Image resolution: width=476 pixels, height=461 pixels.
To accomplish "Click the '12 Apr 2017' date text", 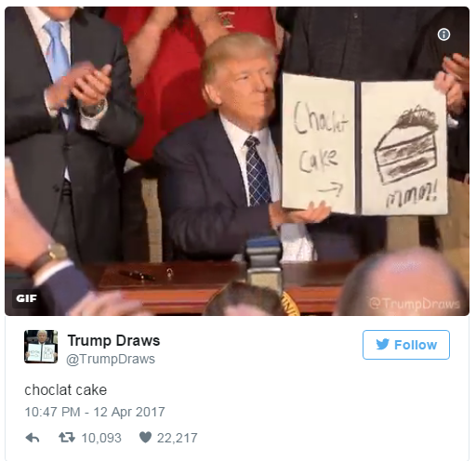I will [129, 412].
